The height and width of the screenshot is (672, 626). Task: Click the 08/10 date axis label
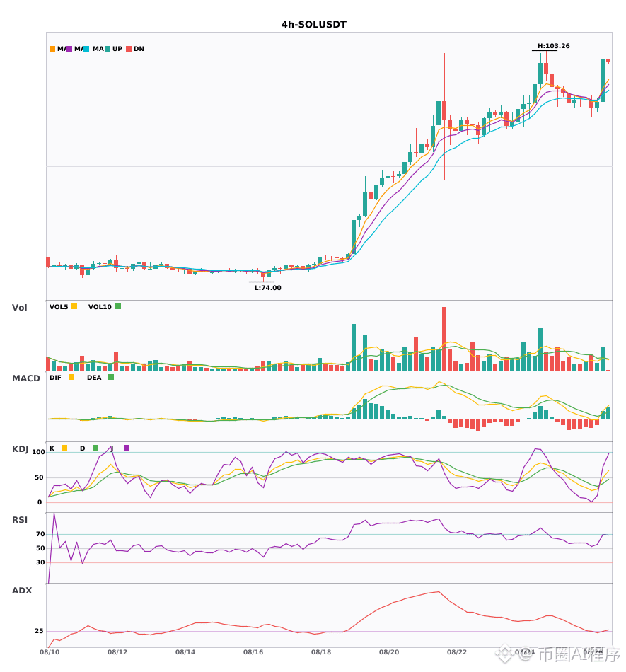pos(50,652)
